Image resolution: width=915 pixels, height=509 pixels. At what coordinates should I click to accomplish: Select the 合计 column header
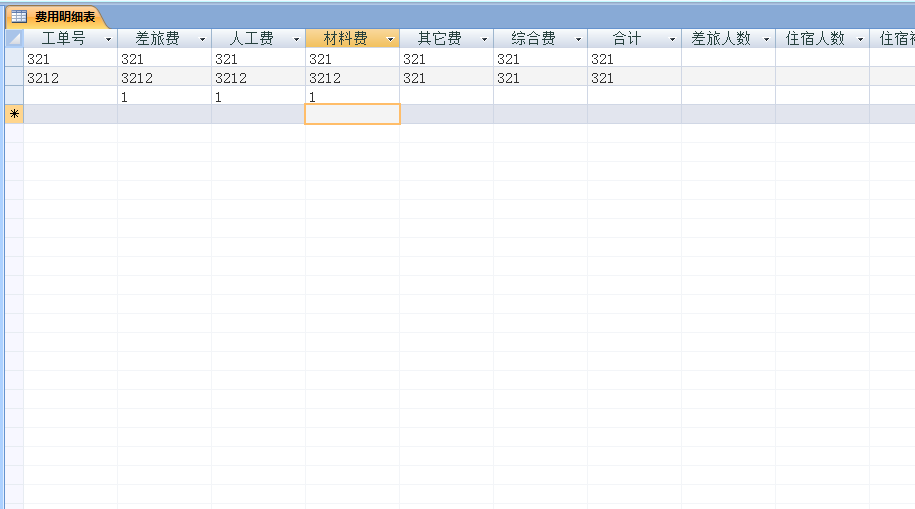tap(627, 39)
